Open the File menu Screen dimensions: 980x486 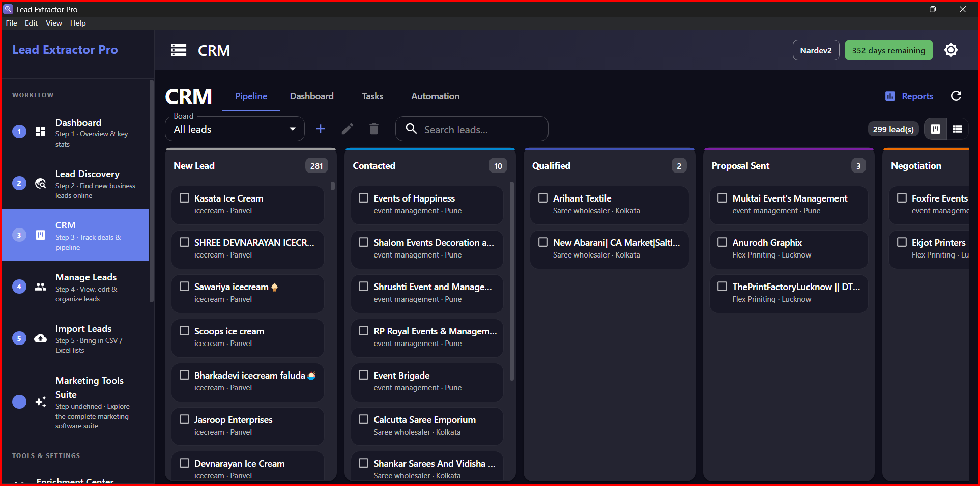point(12,23)
